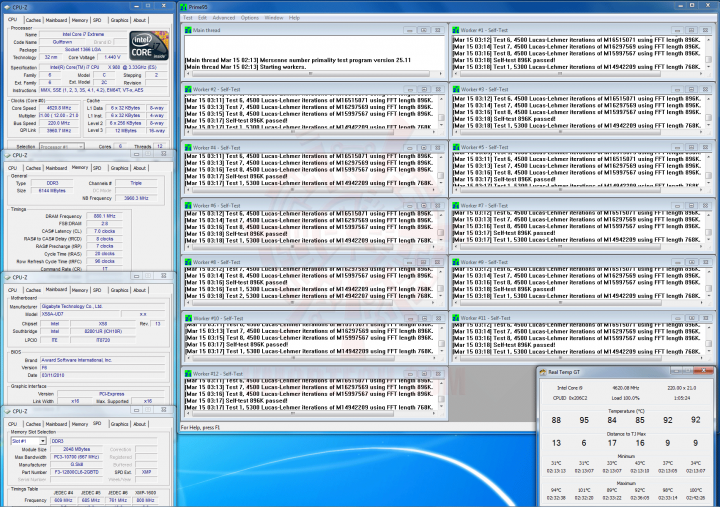Click the Worker #1 Self-Test window icon

[x=456, y=30]
